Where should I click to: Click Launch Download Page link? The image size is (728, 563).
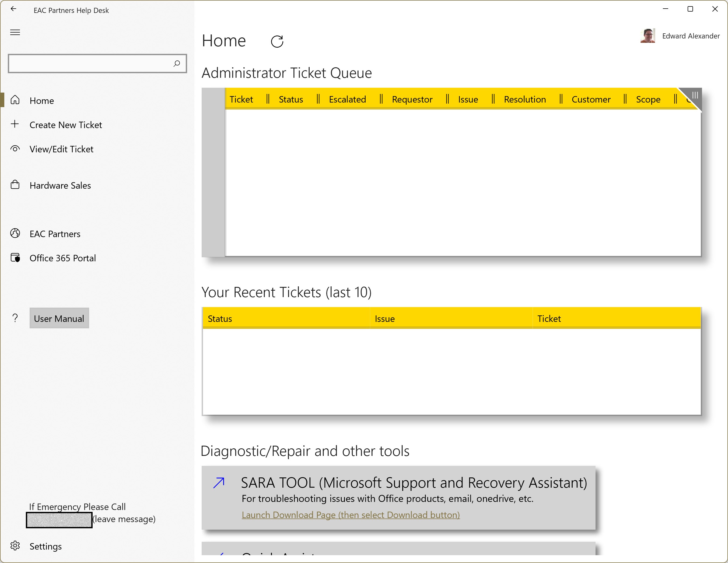pos(351,515)
